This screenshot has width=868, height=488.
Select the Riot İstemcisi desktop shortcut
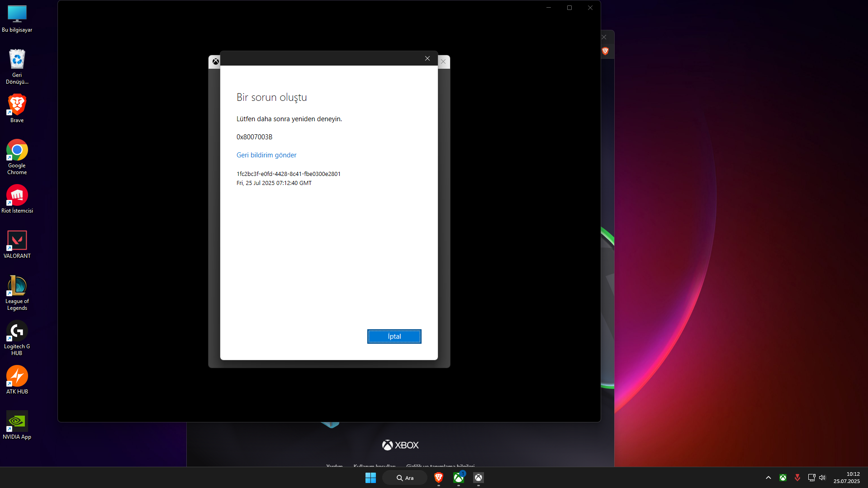pos(17,199)
